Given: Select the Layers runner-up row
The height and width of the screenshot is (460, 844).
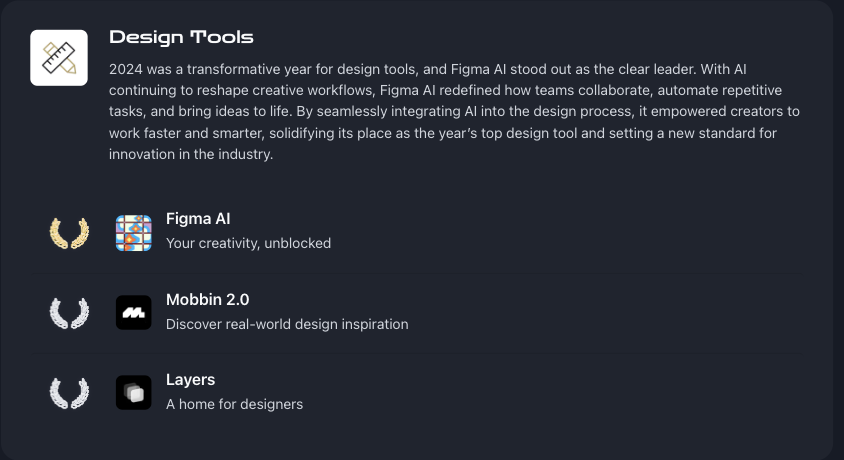Looking at the screenshot, I should [416, 393].
